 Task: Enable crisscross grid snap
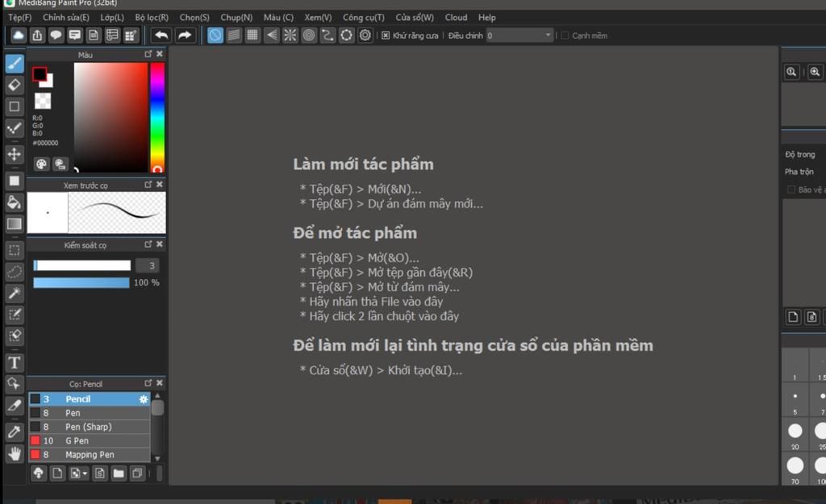point(252,35)
